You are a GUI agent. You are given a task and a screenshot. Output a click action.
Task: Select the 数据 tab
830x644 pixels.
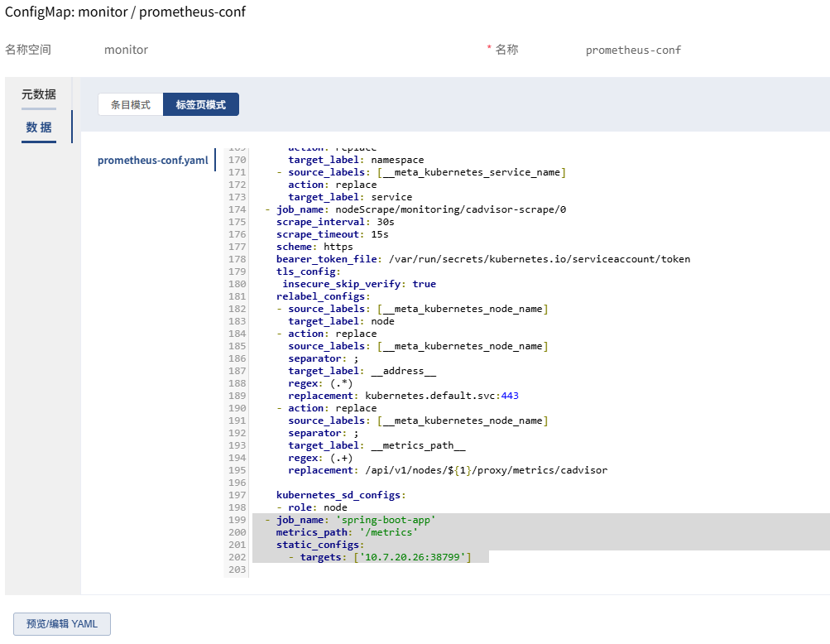[x=39, y=127]
